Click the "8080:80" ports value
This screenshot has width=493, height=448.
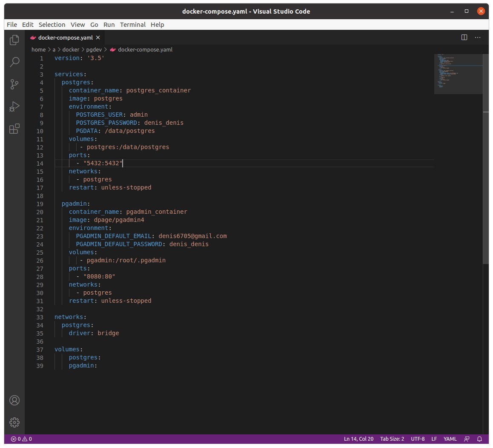[99, 277]
